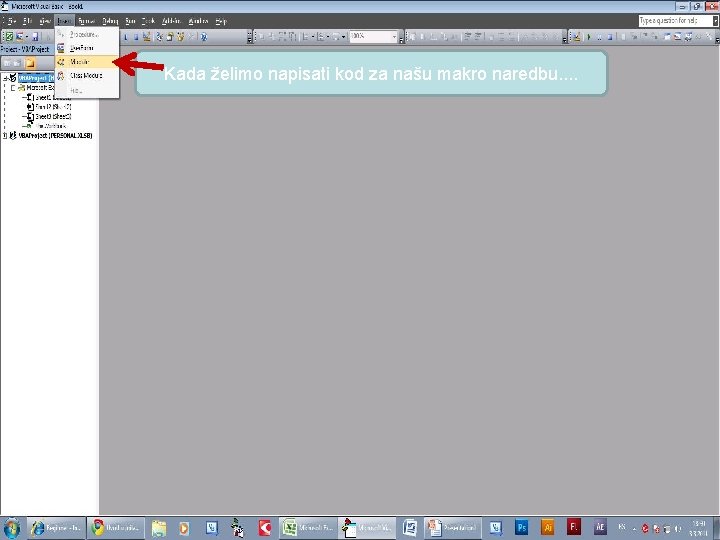Collapse the VBAProject (Book1) tree node
The image size is (720, 540).
(5, 79)
